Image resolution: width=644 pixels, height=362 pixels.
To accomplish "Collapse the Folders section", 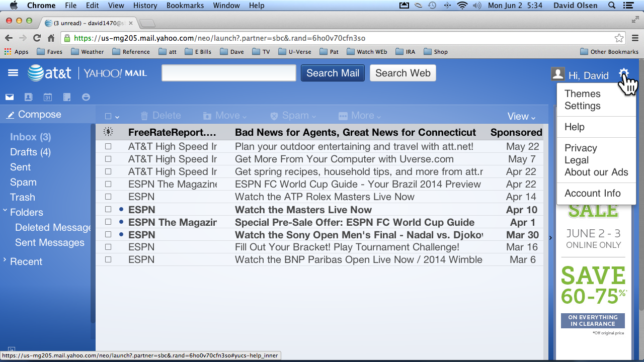I will pyautogui.click(x=5, y=212).
